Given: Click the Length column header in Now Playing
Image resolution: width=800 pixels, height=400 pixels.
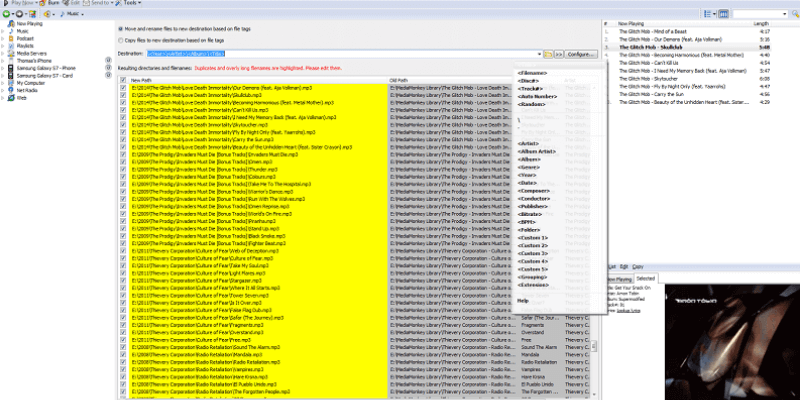Looking at the screenshot, I should coord(761,24).
